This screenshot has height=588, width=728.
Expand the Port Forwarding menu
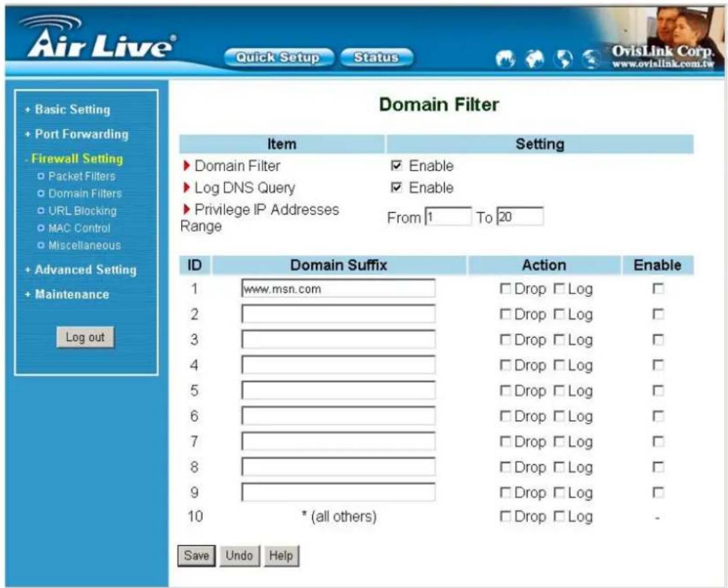pos(81,134)
